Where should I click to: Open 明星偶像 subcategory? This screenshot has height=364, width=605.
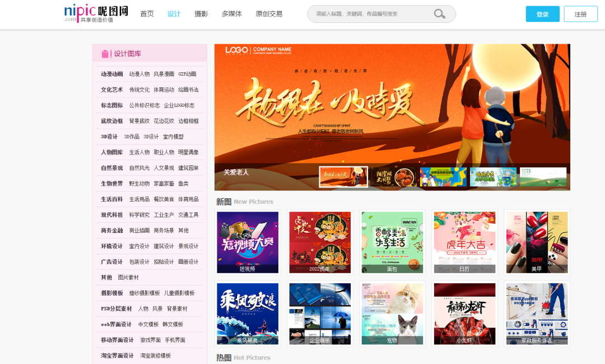point(188,152)
